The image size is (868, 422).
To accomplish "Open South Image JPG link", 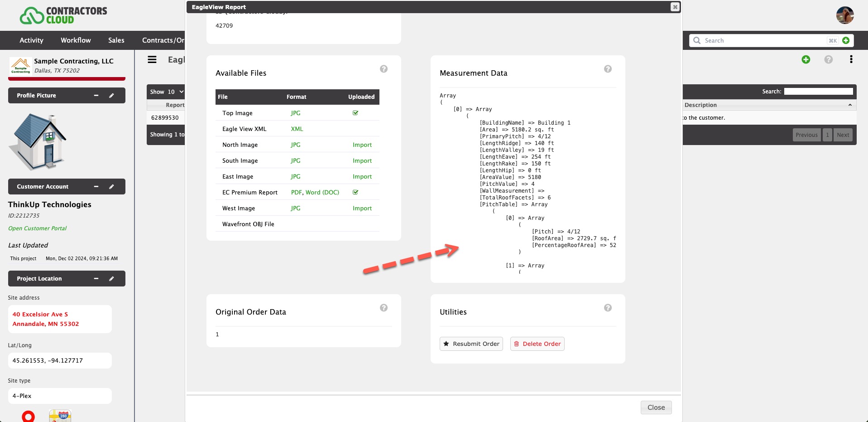I will [296, 161].
